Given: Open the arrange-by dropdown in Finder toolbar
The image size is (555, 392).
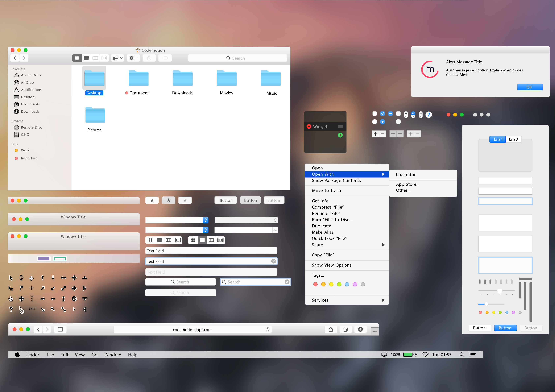Looking at the screenshot, I should click(x=118, y=58).
